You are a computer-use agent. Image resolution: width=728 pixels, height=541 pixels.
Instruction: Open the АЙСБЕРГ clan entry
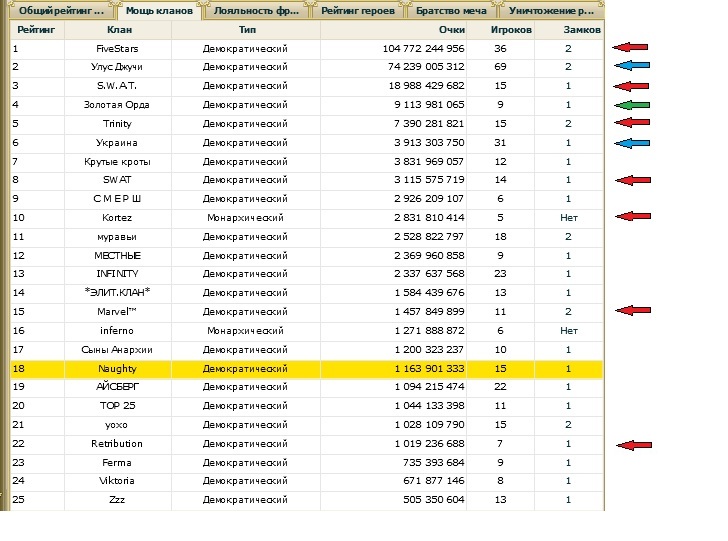coord(118,387)
